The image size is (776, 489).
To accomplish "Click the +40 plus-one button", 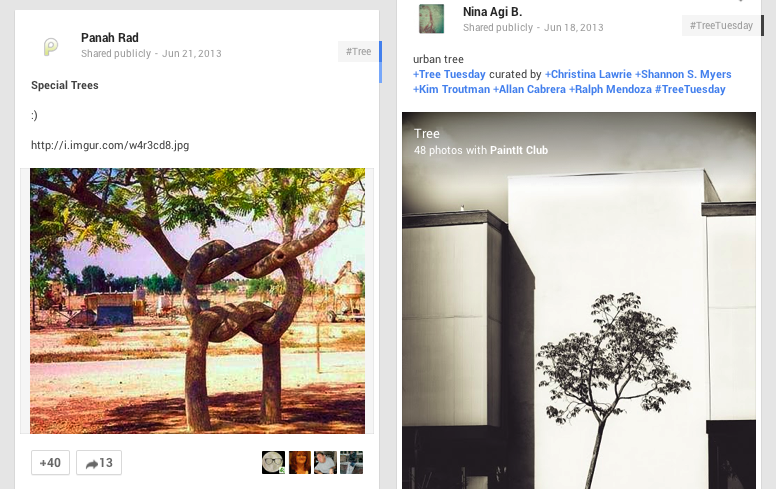I will 50,463.
